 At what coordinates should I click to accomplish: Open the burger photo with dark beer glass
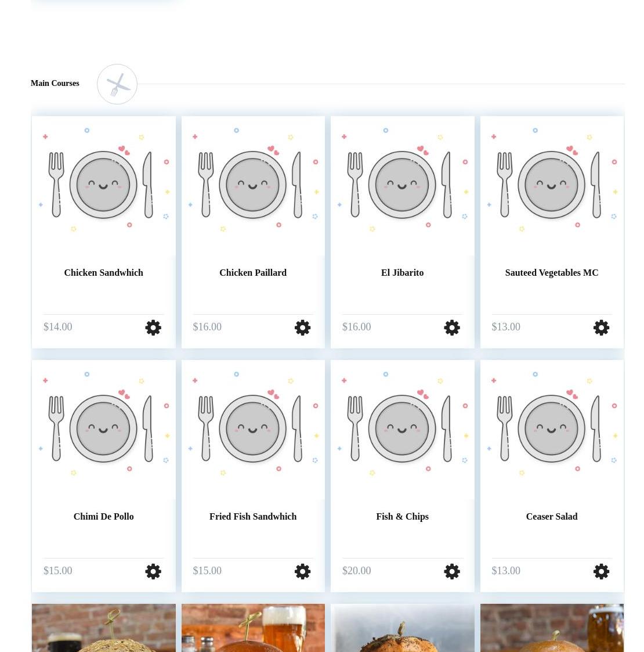tap(103, 628)
